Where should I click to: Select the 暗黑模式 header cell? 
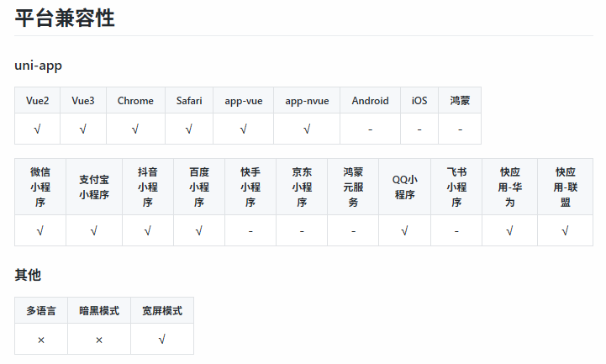tap(99, 311)
